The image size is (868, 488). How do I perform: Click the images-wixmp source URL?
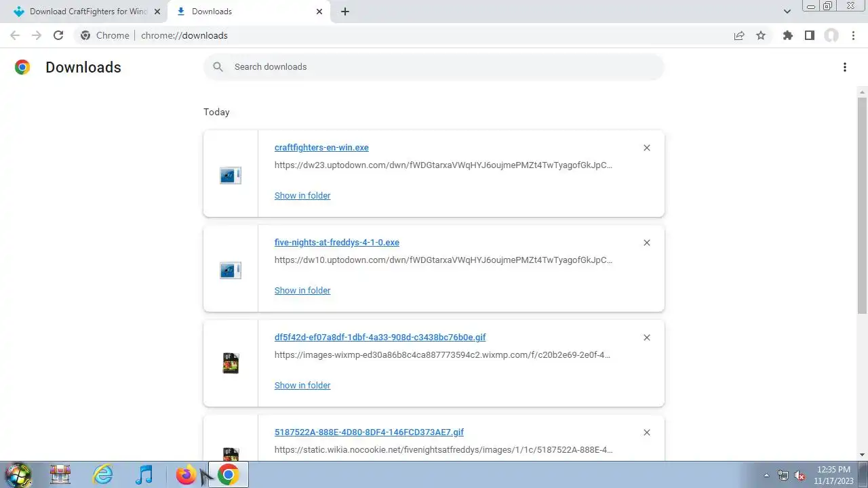click(442, 354)
